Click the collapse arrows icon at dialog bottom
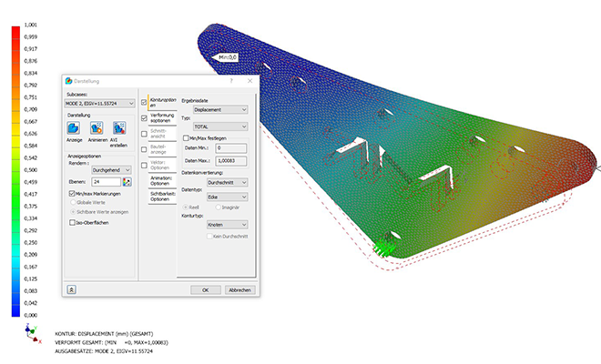 (x=71, y=289)
